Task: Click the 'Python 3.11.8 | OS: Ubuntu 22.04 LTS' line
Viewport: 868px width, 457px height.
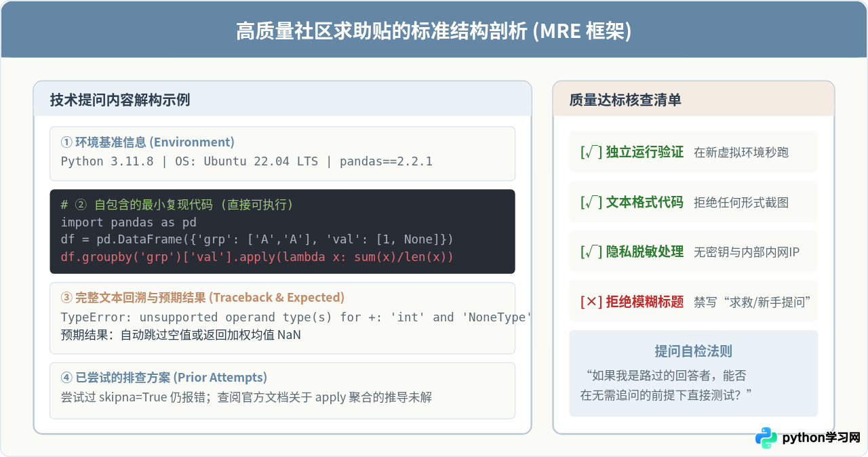Action: point(247,161)
